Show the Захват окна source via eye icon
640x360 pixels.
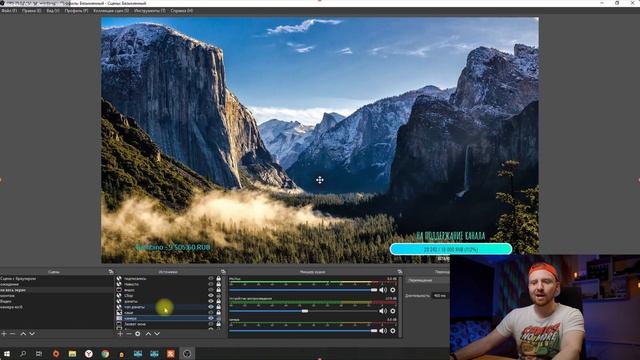coord(211,324)
